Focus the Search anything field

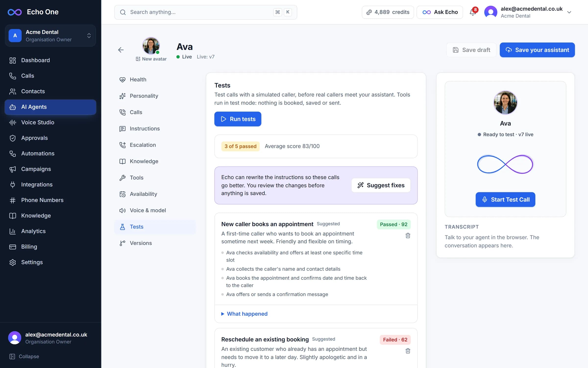click(x=206, y=12)
